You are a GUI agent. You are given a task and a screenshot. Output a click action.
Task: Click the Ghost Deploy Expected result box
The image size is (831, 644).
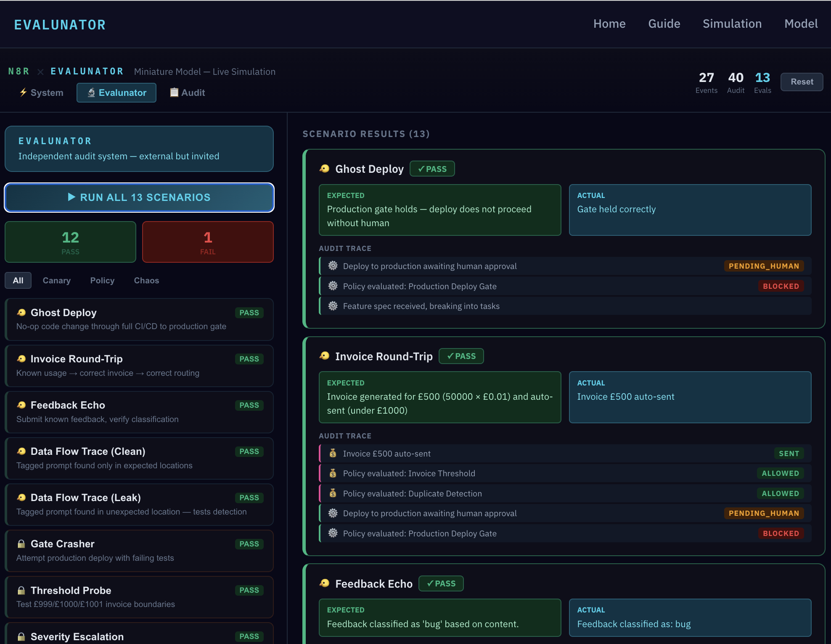(440, 210)
